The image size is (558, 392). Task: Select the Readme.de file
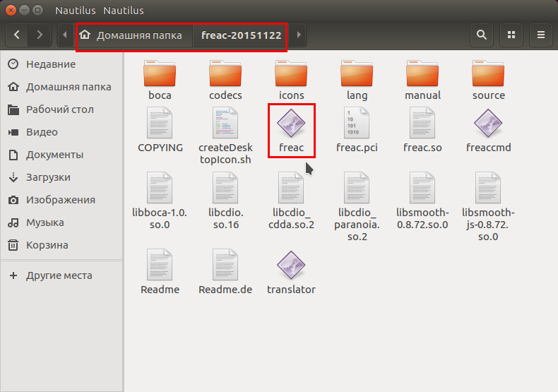click(x=225, y=272)
